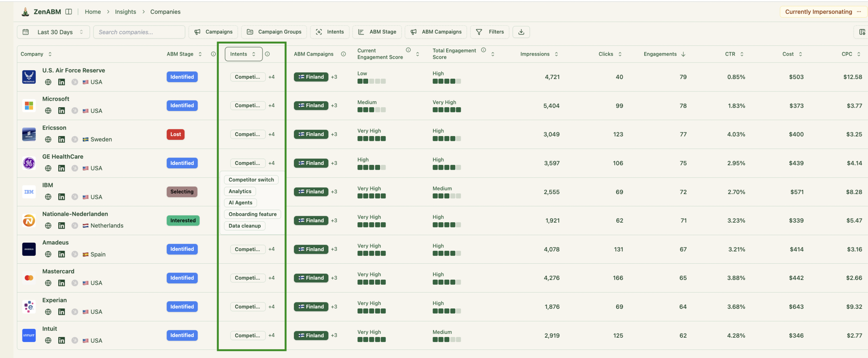This screenshot has height=358, width=868.
Task: Go to Insights in breadcrumb
Action: [125, 12]
